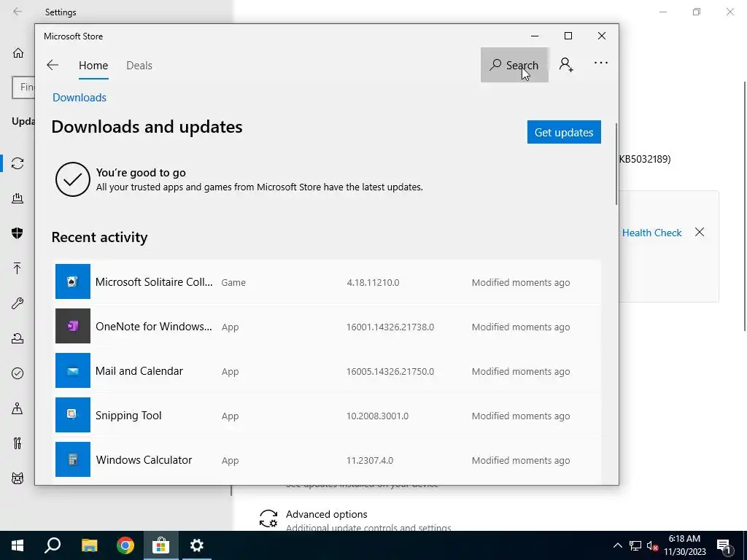This screenshot has width=747, height=560.
Task: Open the Action Center notifications
Action: 724,546
